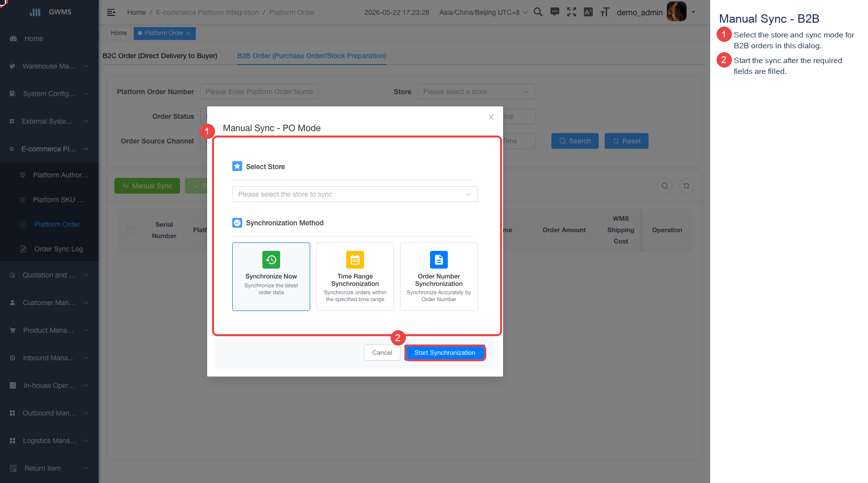Click Start Synchronization button
This screenshot has width=868, height=483.
point(445,353)
